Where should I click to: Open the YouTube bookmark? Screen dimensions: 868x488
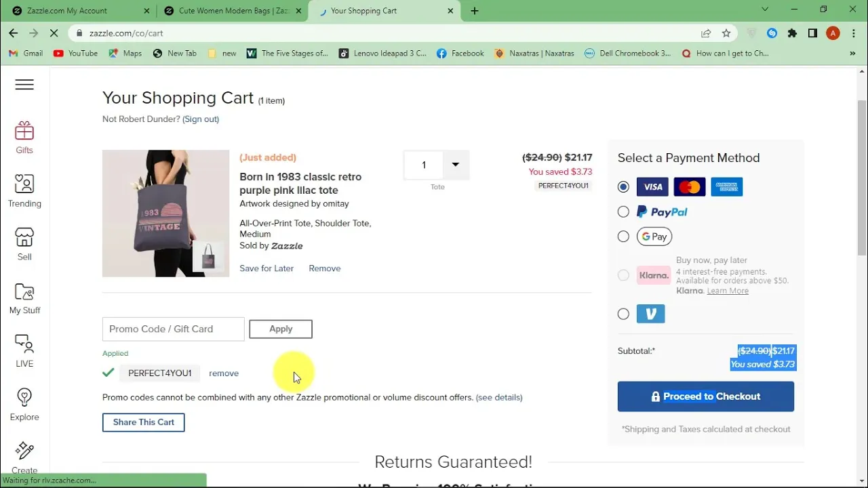click(75, 54)
